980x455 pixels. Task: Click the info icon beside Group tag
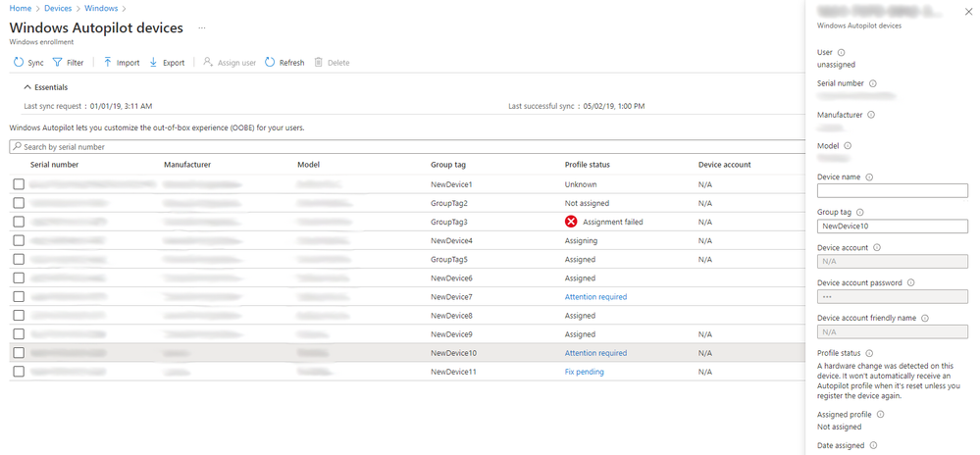(858, 213)
